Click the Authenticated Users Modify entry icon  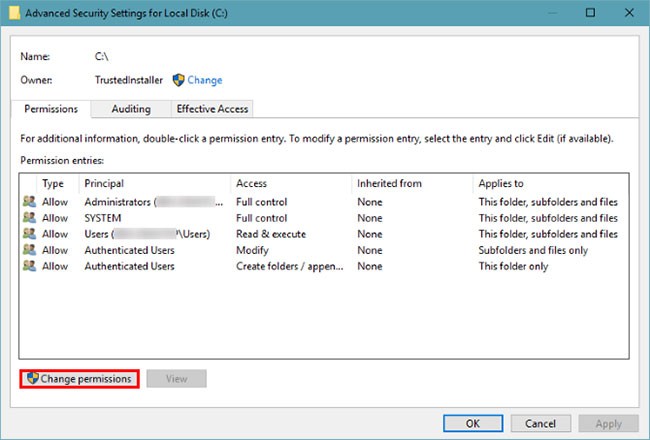[28, 250]
